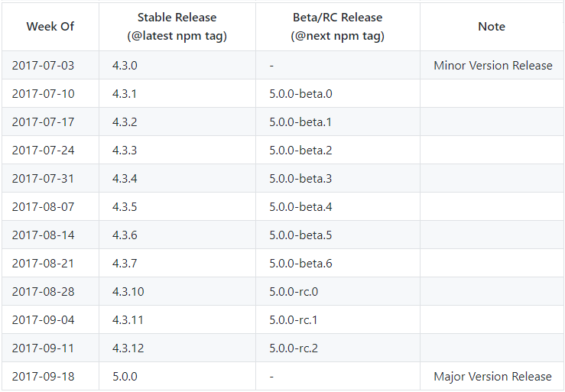
Task: Click the "Week Of" column header
Action: click(x=50, y=27)
